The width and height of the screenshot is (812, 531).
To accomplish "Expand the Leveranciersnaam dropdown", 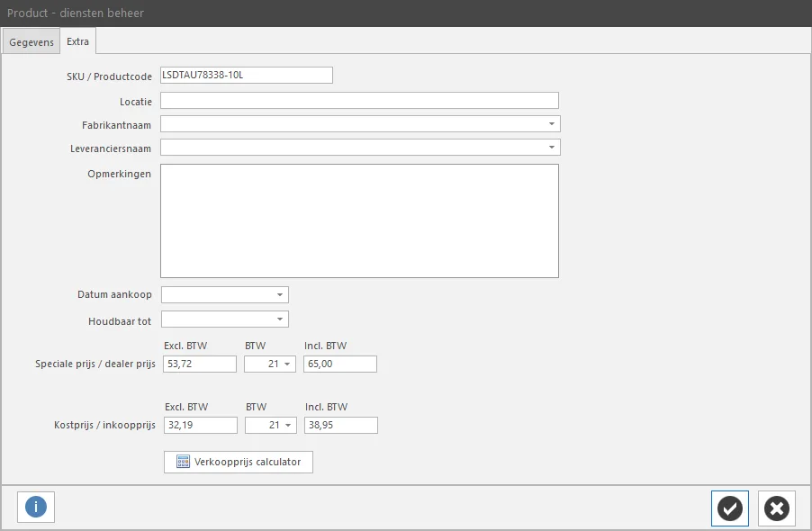I will pos(552,148).
